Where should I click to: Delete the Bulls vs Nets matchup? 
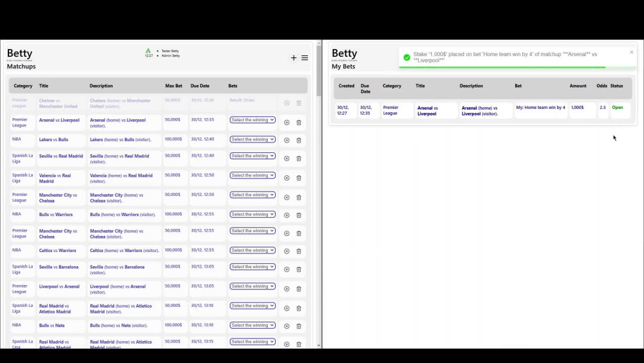[299, 326]
